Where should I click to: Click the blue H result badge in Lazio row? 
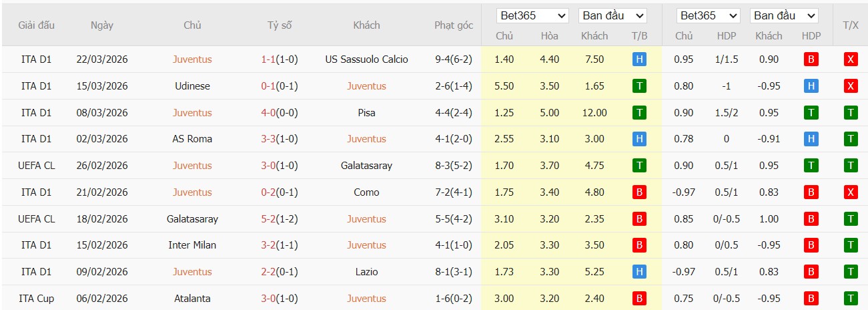(639, 272)
